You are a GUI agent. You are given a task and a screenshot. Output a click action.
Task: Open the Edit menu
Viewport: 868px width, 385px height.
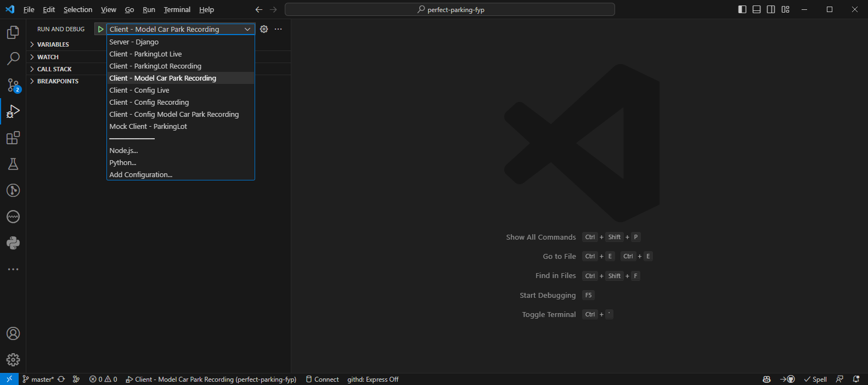(x=49, y=9)
